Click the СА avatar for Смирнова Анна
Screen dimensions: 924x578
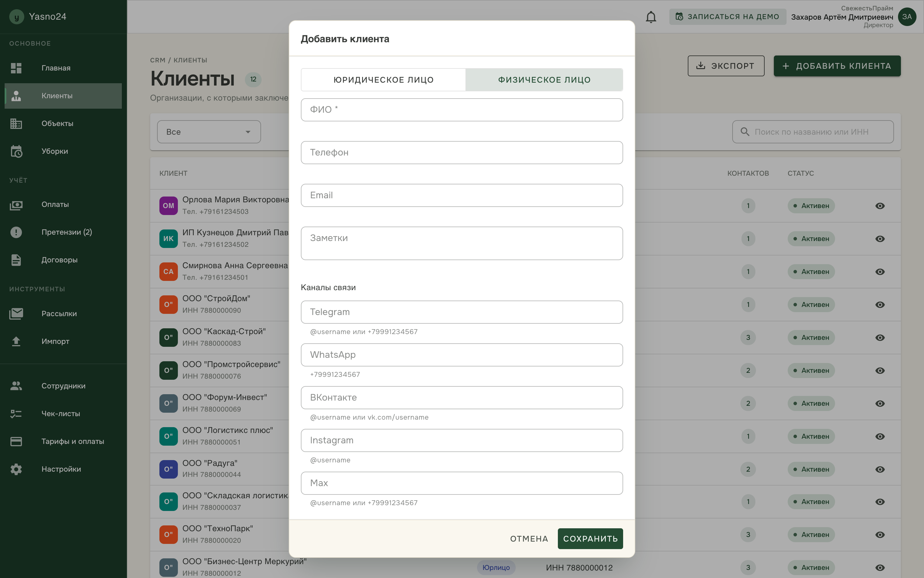click(168, 272)
